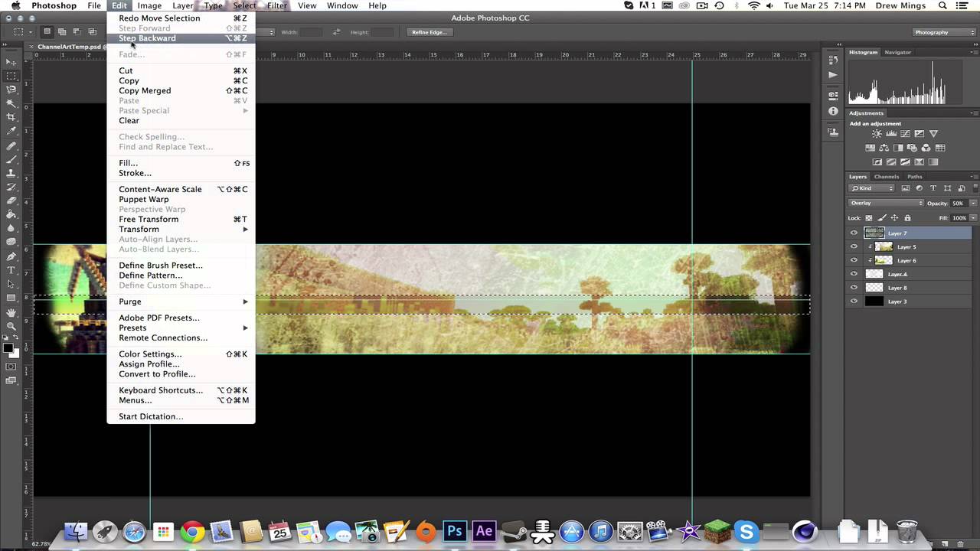This screenshot has width=980, height=551.
Task: Expand the Presets submenu
Action: click(x=181, y=328)
